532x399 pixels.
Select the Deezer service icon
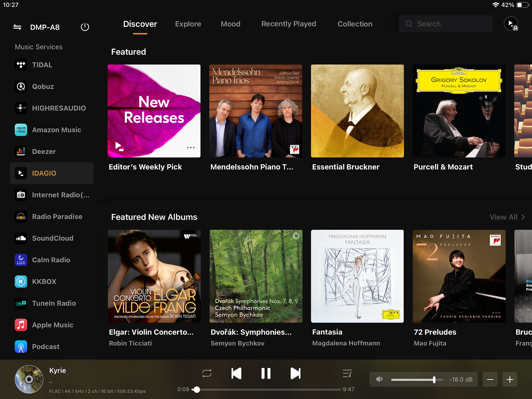pyautogui.click(x=21, y=152)
